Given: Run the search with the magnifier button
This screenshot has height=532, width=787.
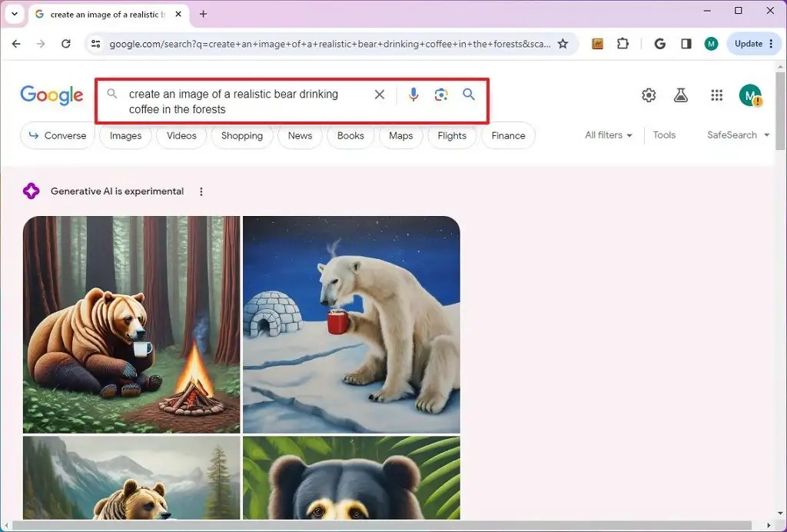Looking at the screenshot, I should pyautogui.click(x=469, y=95).
